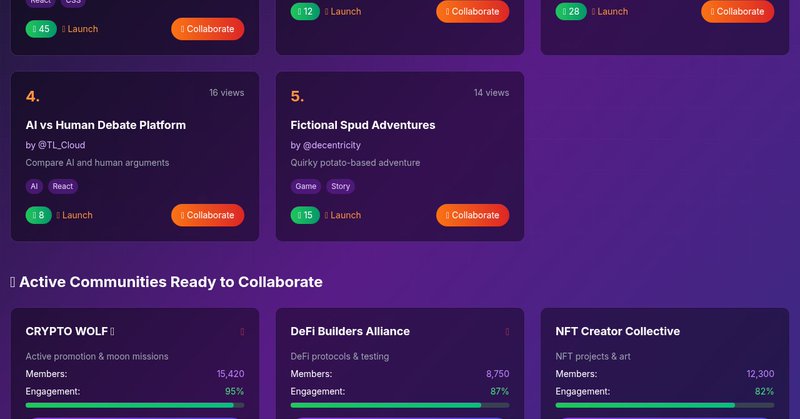The height and width of the screenshot is (419, 800).
Task: Click the red icon on the CRYPTO WOLF card
Action: 242,332
